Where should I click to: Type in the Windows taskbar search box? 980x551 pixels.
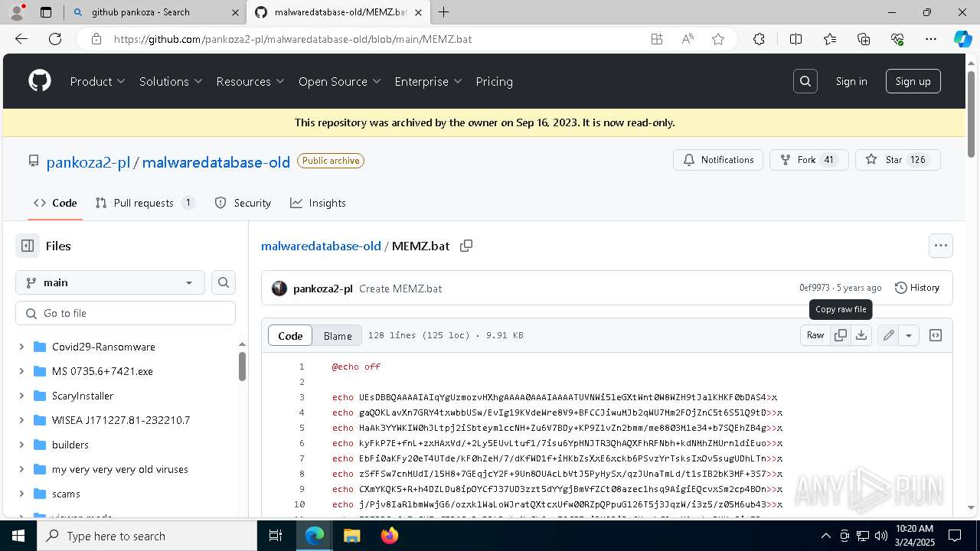(x=147, y=536)
